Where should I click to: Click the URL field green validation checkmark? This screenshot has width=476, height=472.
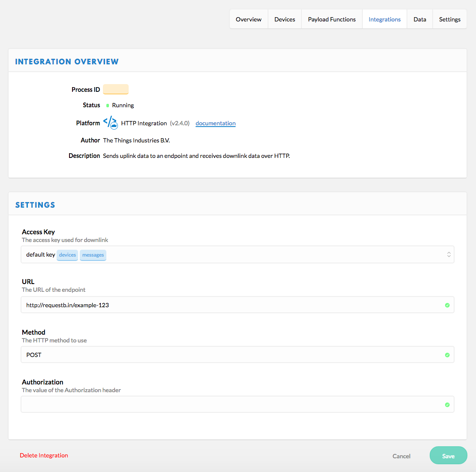pyautogui.click(x=447, y=305)
